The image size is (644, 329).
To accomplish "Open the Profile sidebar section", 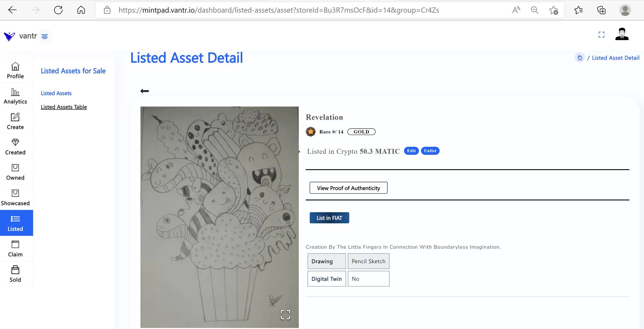I will [15, 70].
